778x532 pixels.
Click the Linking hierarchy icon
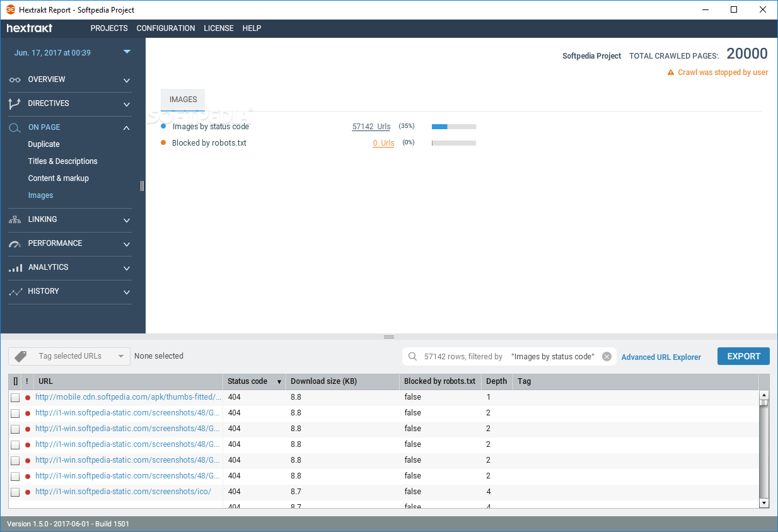[15, 219]
